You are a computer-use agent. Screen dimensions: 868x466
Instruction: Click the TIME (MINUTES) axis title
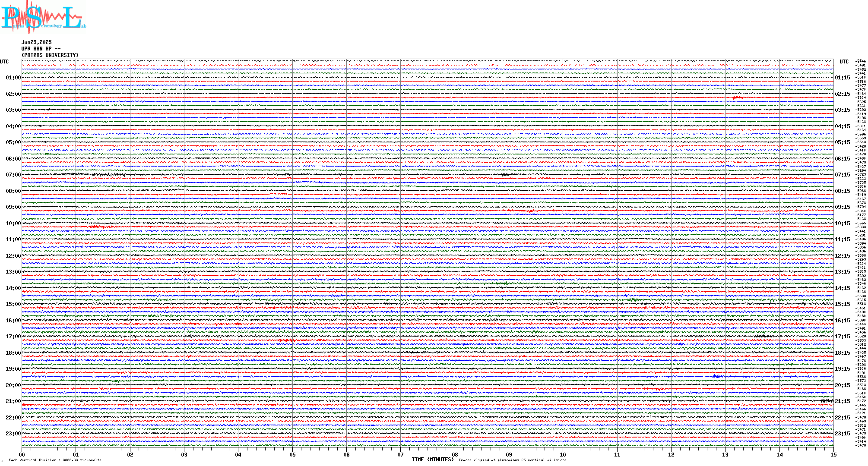(433, 460)
